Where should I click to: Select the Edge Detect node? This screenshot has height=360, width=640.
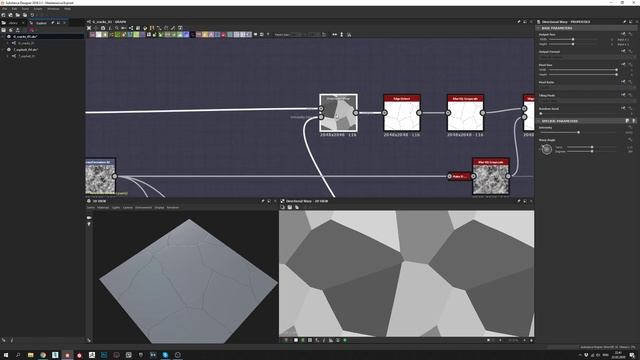(402, 113)
